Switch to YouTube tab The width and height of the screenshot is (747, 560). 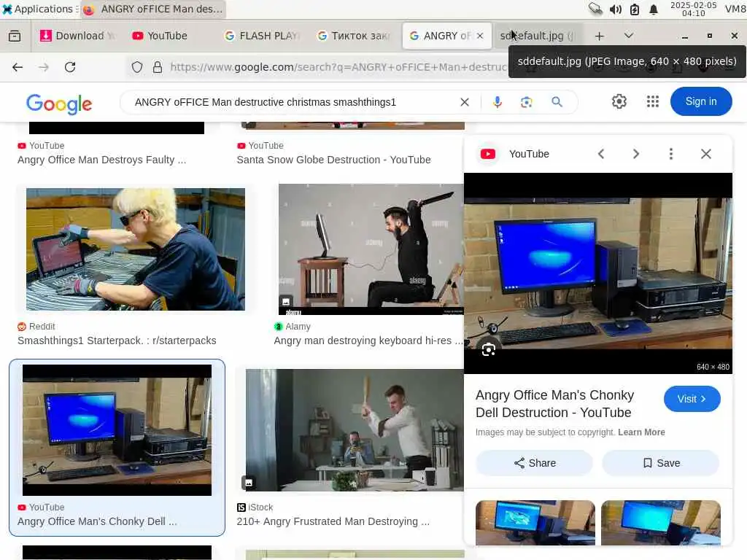pos(166,36)
